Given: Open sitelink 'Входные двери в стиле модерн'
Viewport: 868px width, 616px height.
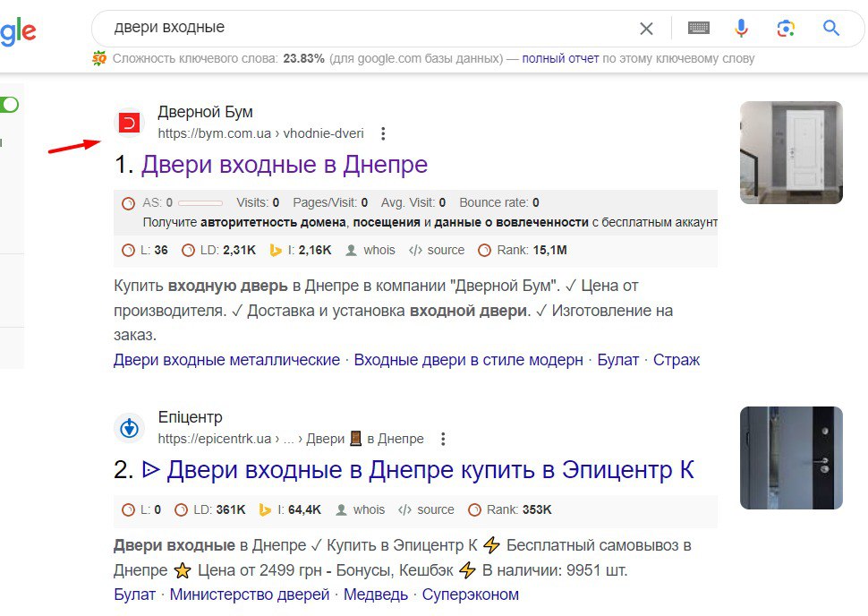Looking at the screenshot, I should pyautogui.click(x=468, y=360).
